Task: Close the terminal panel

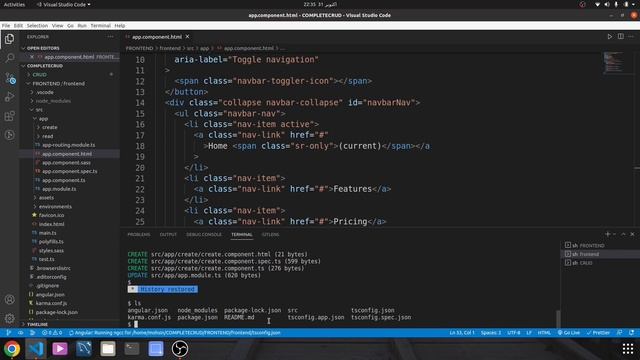Action: click(632, 234)
